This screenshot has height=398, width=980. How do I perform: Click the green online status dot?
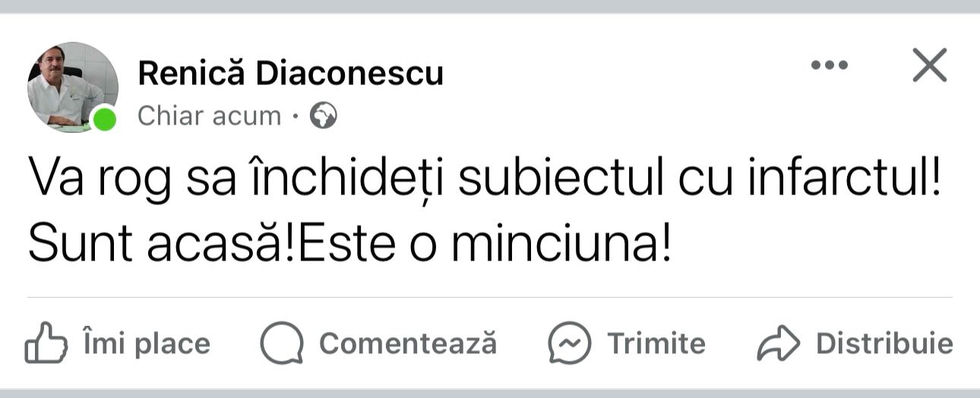(104, 119)
